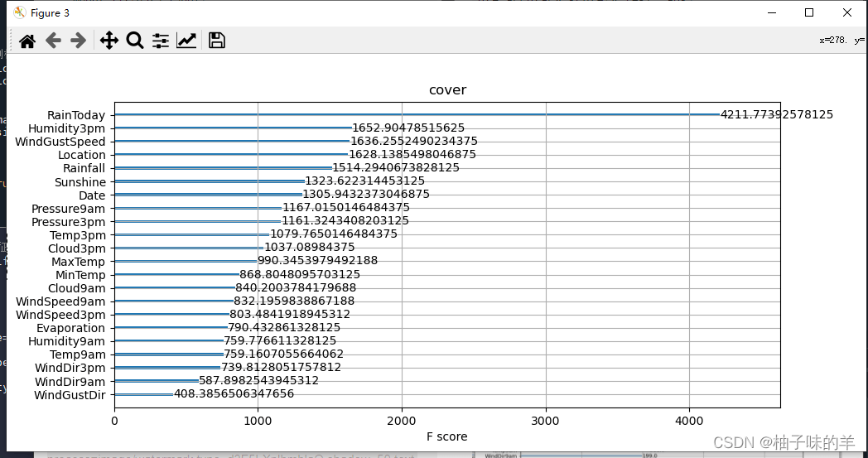The height and width of the screenshot is (458, 868).
Task: Click the forward view arrow
Action: coord(79,41)
